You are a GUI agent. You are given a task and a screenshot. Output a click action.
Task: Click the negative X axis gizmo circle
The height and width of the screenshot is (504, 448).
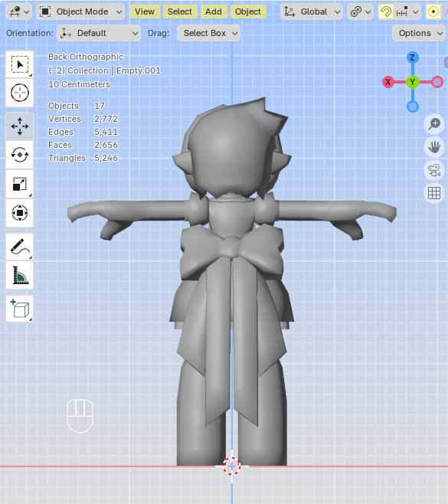tap(437, 82)
